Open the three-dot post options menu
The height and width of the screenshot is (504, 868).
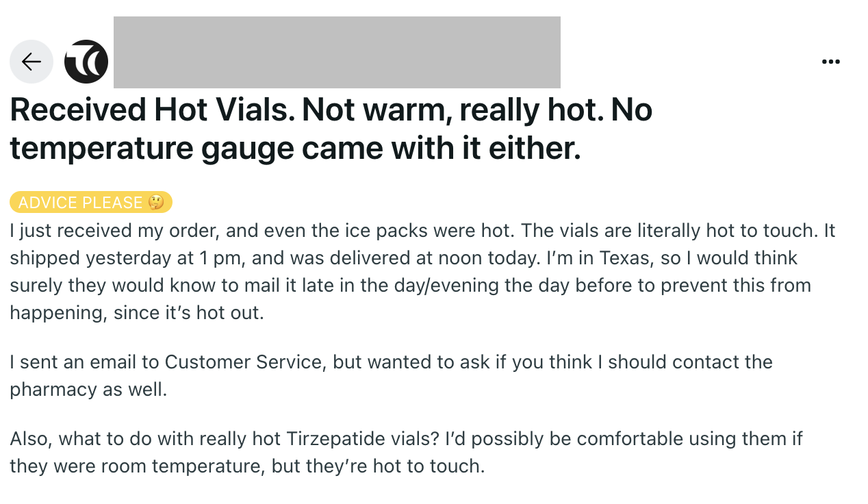point(830,62)
